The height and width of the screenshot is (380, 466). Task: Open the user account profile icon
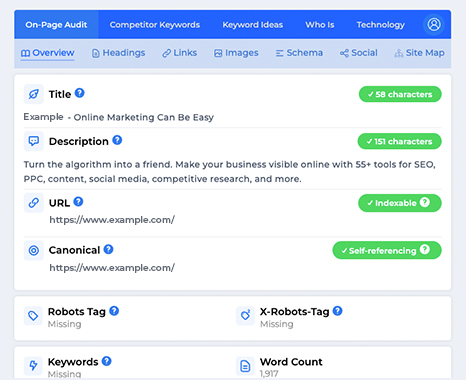pyautogui.click(x=434, y=24)
